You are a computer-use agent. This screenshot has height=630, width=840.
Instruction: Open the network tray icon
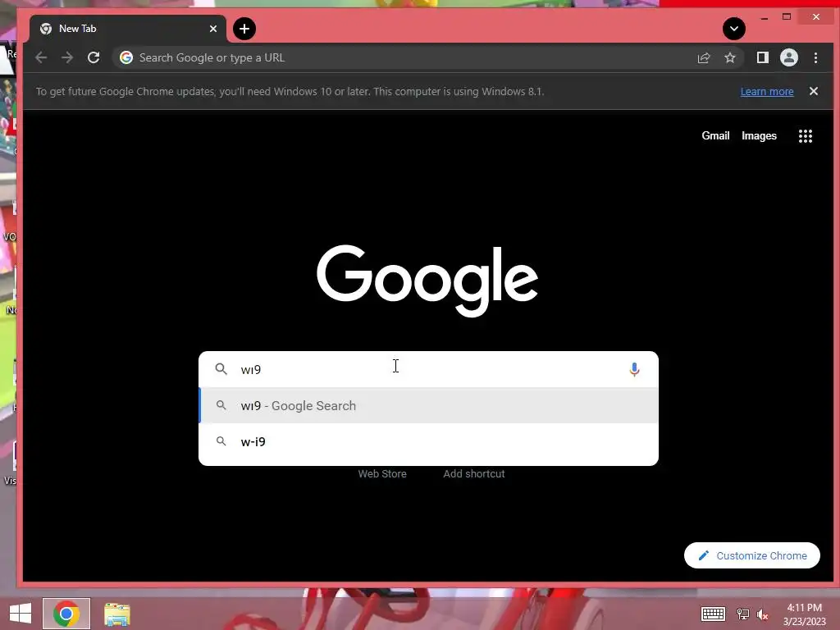(743, 614)
